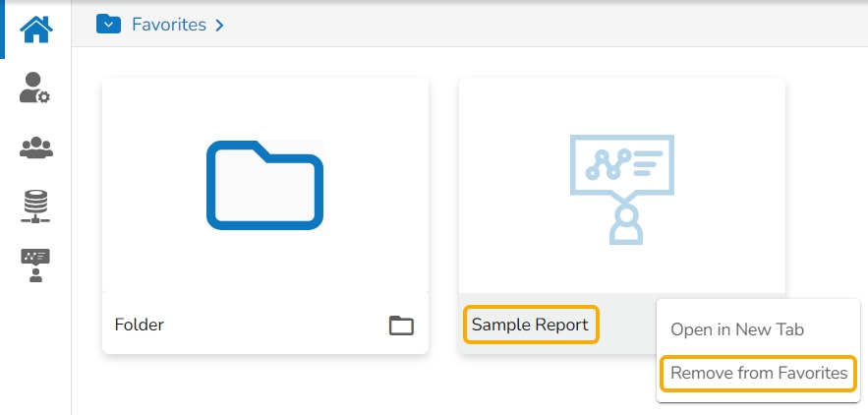Screen dimensions: 868x415
Task: Click the blue folder outline icon
Action: point(264,186)
